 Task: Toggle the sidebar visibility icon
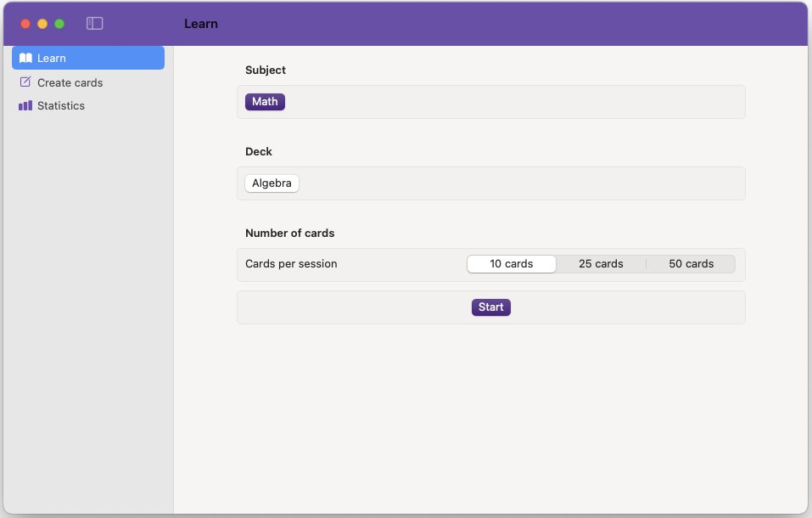pos(93,24)
